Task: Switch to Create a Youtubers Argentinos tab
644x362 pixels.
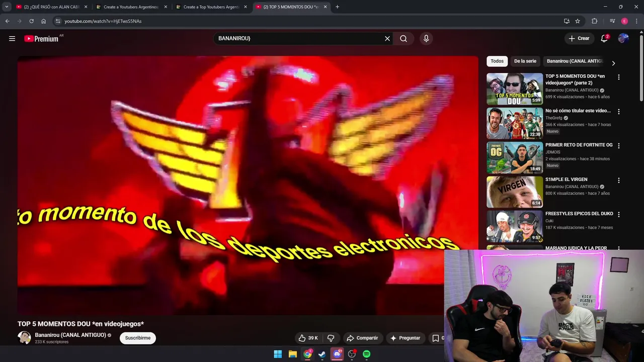Action: click(131, 7)
